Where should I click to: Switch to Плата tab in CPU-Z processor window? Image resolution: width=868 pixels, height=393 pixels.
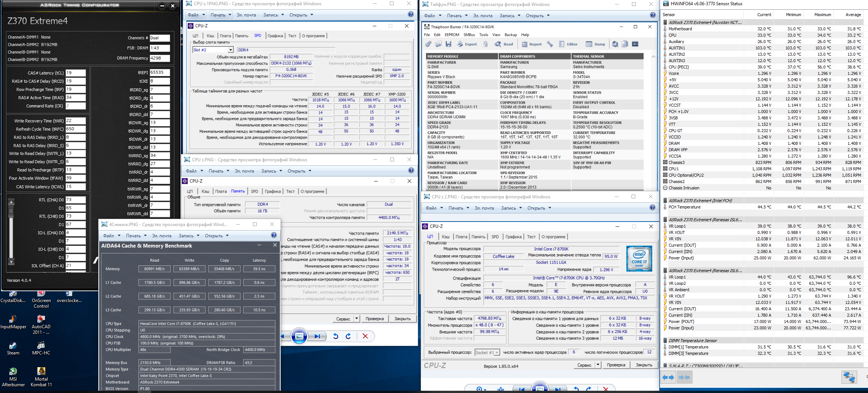tap(461, 237)
